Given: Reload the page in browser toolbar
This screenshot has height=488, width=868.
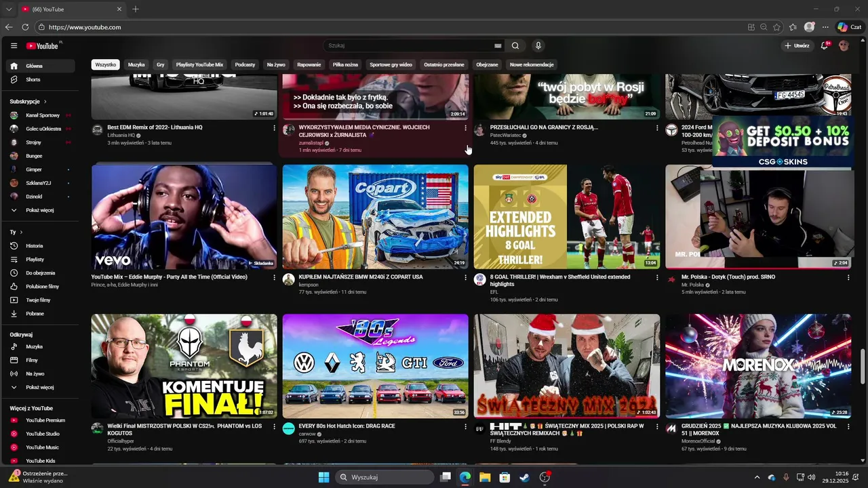Looking at the screenshot, I should (x=25, y=27).
